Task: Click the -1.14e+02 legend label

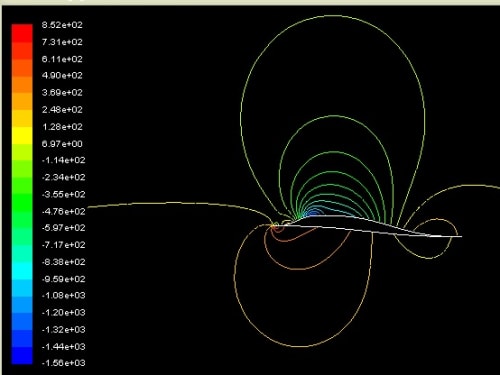Action: pyautogui.click(x=63, y=160)
